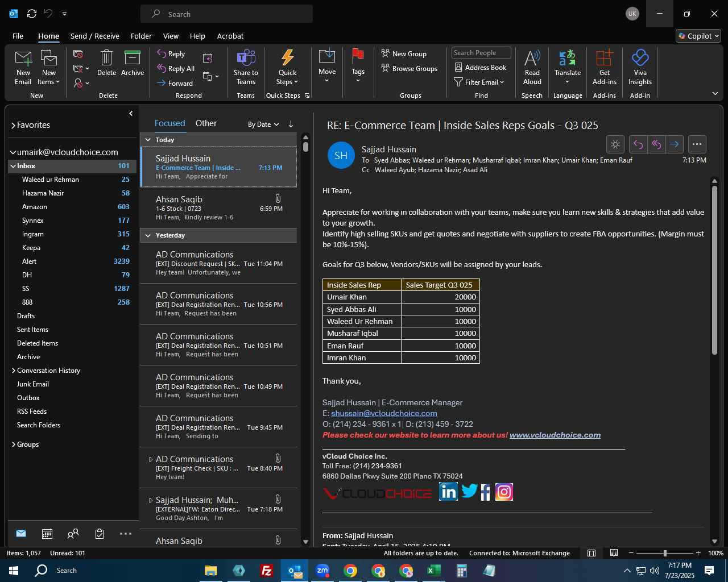
Task: Open Tasks view in navigation bar
Action: coord(100,534)
